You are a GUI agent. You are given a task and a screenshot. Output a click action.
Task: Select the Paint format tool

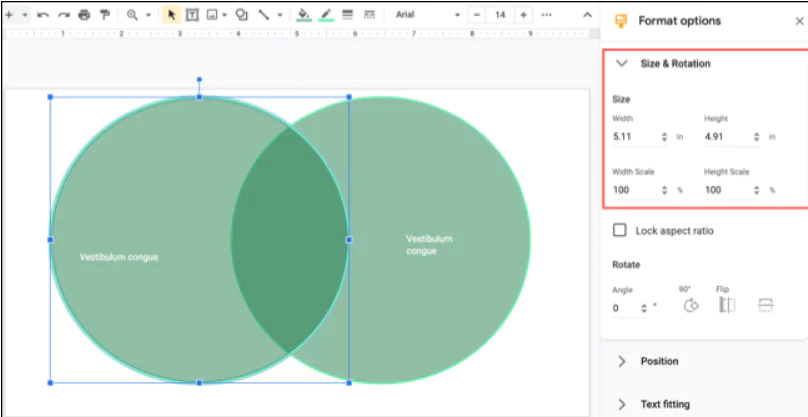tap(104, 15)
